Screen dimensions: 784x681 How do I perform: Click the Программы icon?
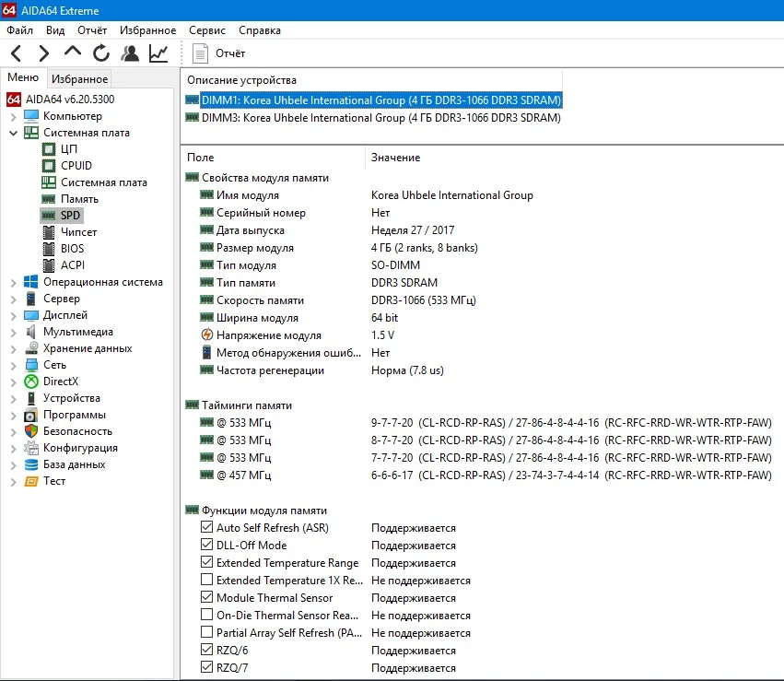(31, 415)
